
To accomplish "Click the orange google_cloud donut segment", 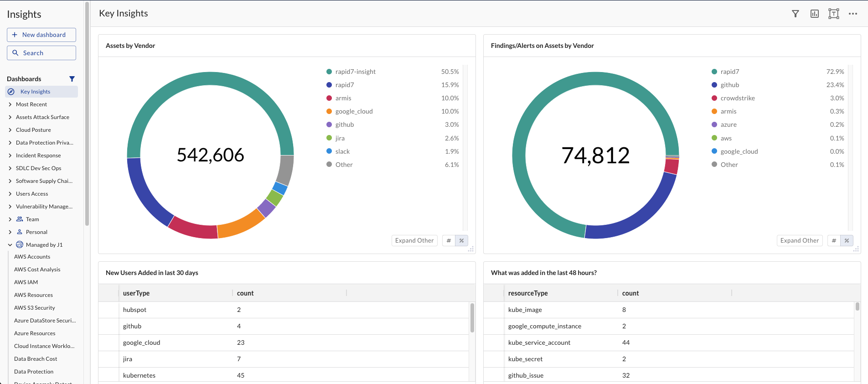I will 240,225.
